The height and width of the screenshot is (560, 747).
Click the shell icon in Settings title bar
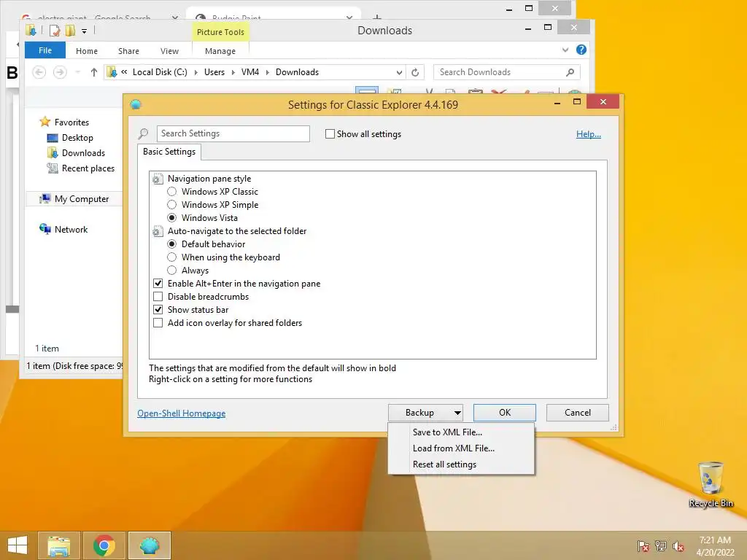point(136,104)
